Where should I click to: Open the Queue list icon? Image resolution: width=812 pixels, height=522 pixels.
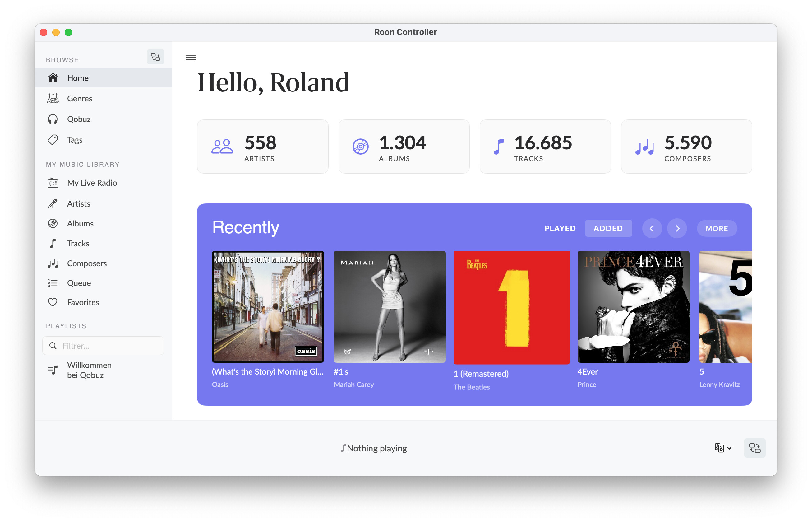pyautogui.click(x=53, y=283)
